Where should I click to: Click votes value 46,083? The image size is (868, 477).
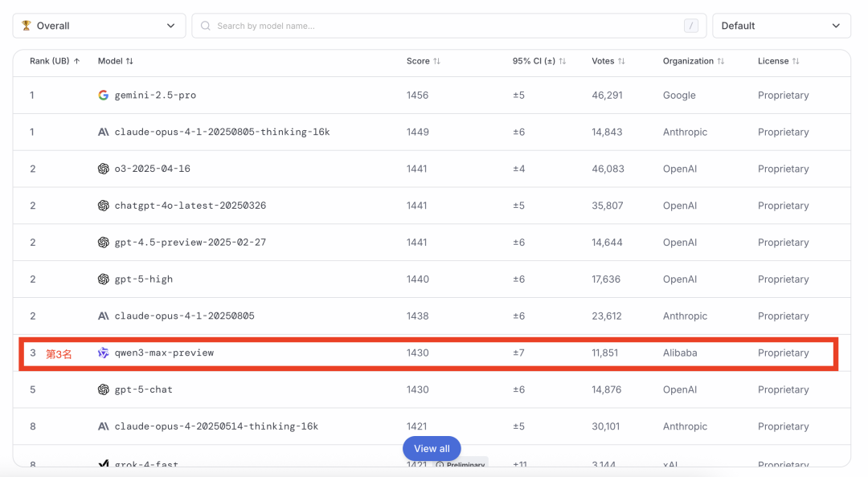(608, 169)
